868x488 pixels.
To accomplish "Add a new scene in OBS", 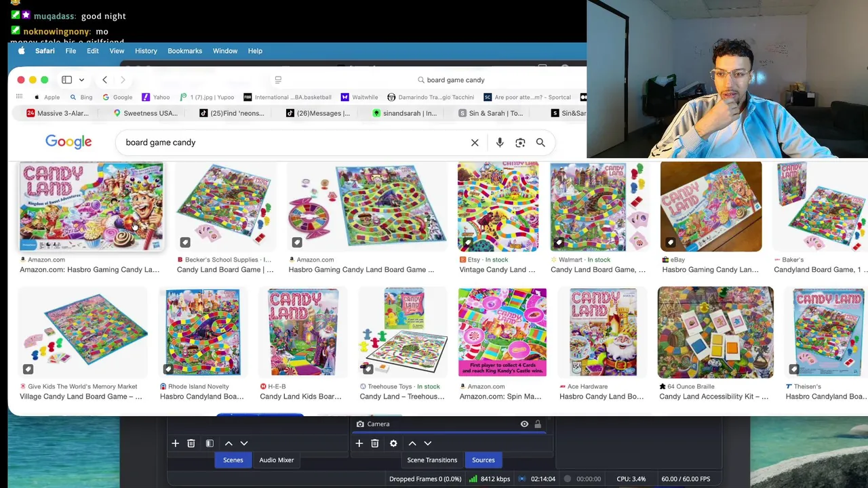I will point(175,443).
